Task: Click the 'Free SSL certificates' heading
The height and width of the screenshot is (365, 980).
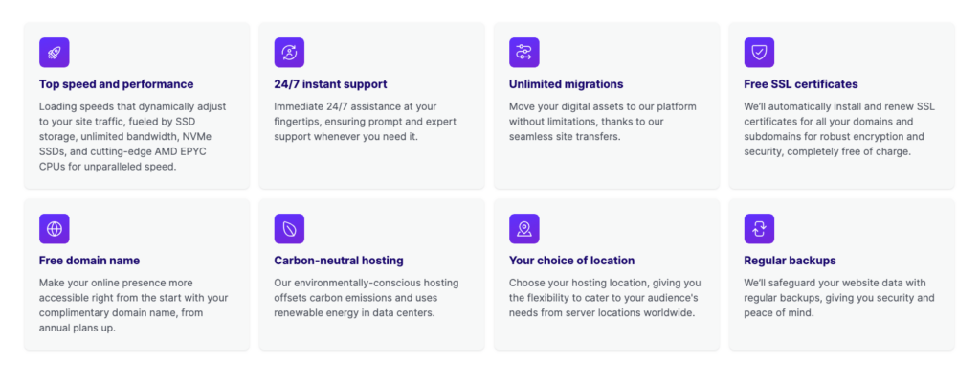Action: (801, 84)
